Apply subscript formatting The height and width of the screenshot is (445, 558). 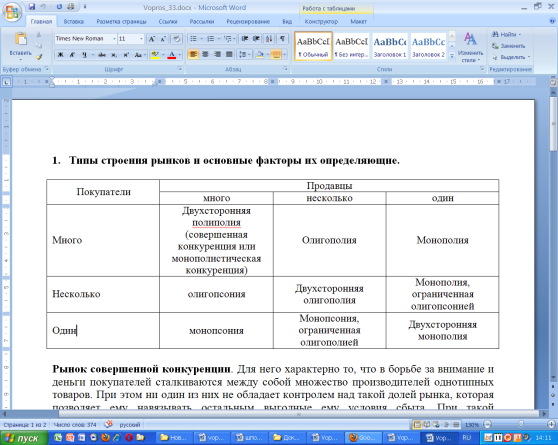114,55
